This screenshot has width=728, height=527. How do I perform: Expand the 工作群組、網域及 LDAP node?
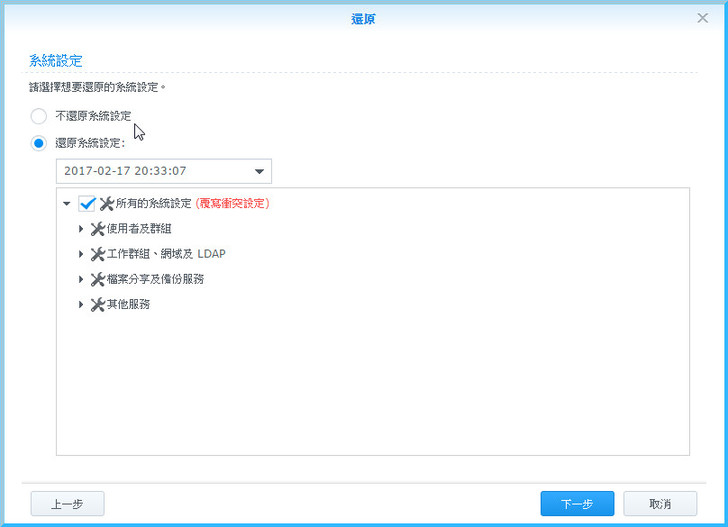81,254
